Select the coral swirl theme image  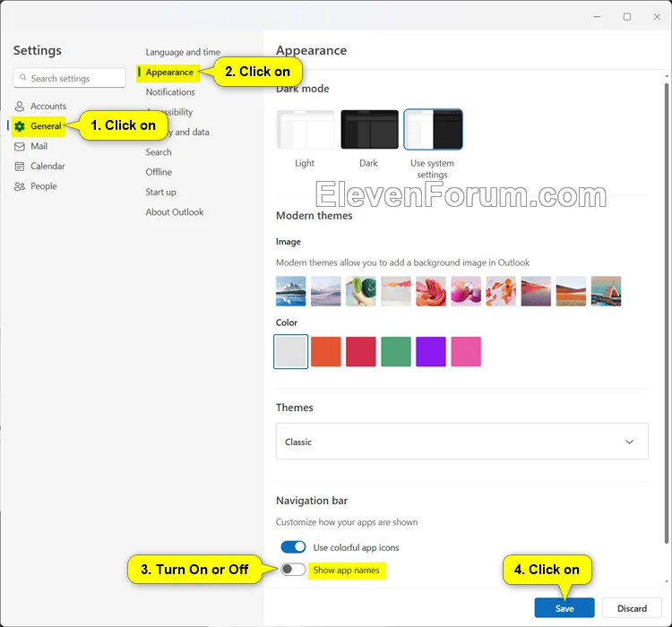[x=431, y=291]
